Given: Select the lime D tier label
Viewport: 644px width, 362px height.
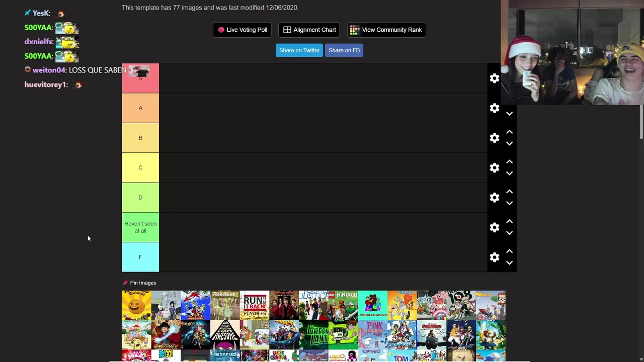Looking at the screenshot, I should pyautogui.click(x=140, y=198).
